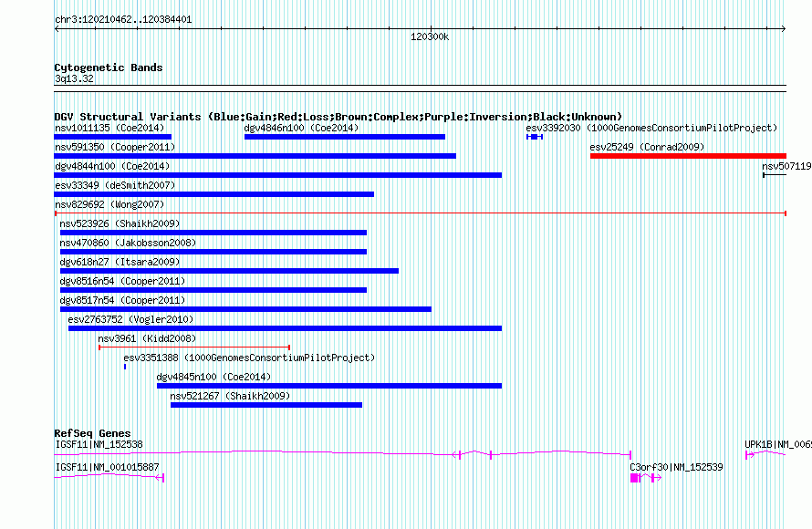
Task: Click the esv33349 (deSmith2007) blue bar
Action: 213,194
